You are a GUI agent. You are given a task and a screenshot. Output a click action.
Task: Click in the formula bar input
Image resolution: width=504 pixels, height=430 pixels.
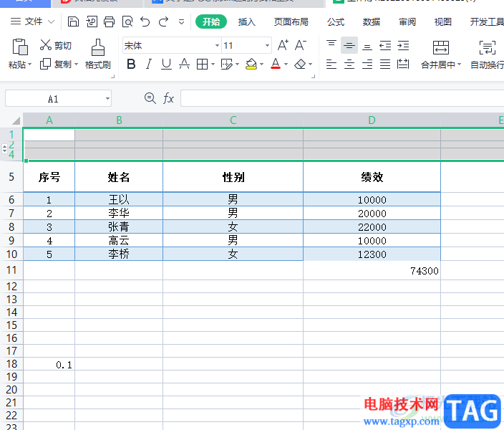point(342,98)
